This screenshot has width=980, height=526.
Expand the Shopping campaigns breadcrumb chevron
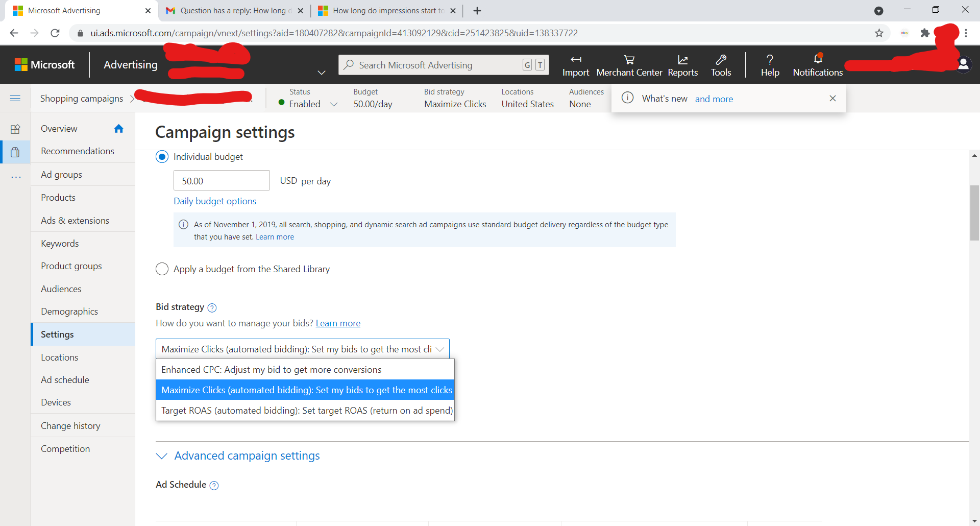tap(132, 98)
